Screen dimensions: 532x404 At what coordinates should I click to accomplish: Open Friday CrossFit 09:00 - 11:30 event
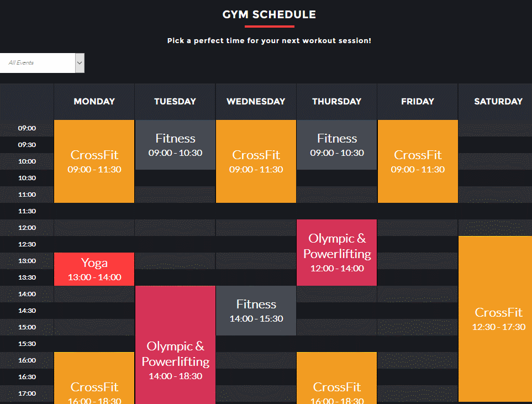pyautogui.click(x=418, y=161)
